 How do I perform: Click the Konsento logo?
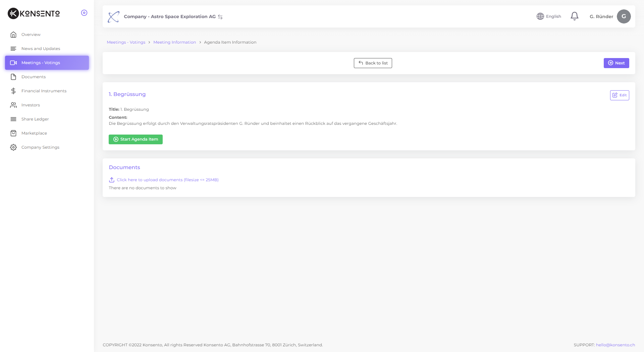pyautogui.click(x=34, y=13)
